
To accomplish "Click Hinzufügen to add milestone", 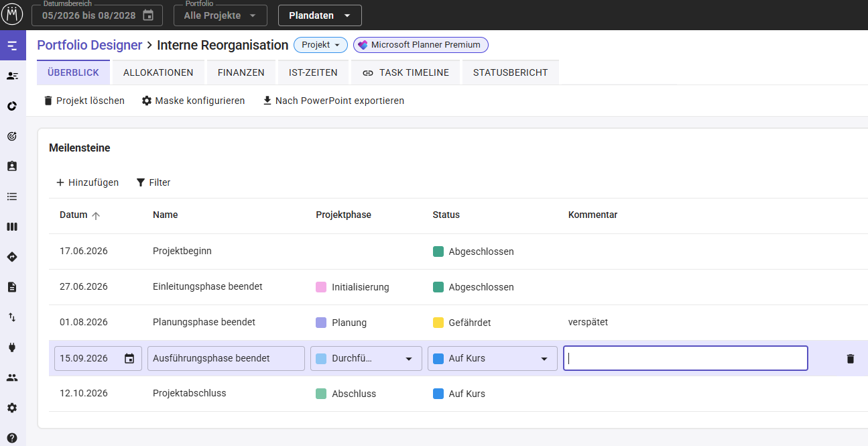I will click(x=87, y=182).
